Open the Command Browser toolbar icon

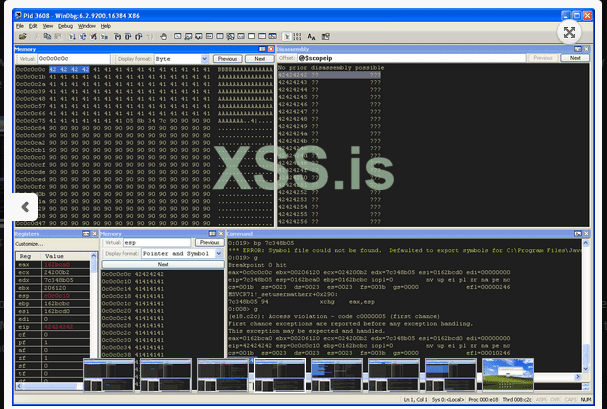[273, 36]
